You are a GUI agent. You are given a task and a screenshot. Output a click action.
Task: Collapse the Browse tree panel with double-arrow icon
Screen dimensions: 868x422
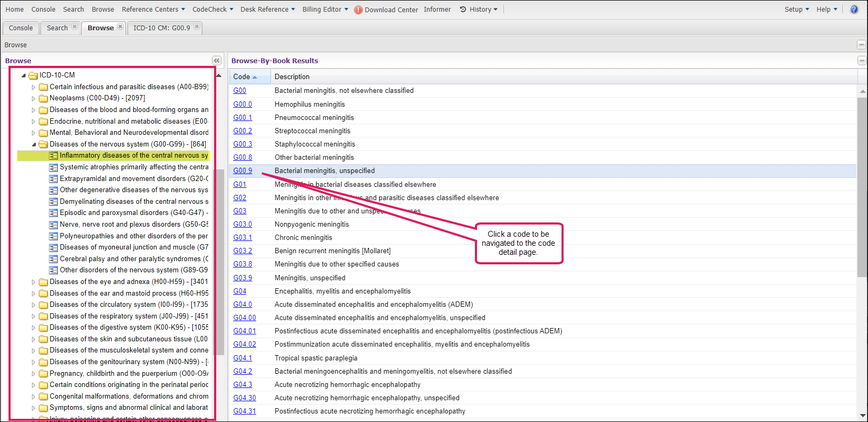(x=216, y=61)
